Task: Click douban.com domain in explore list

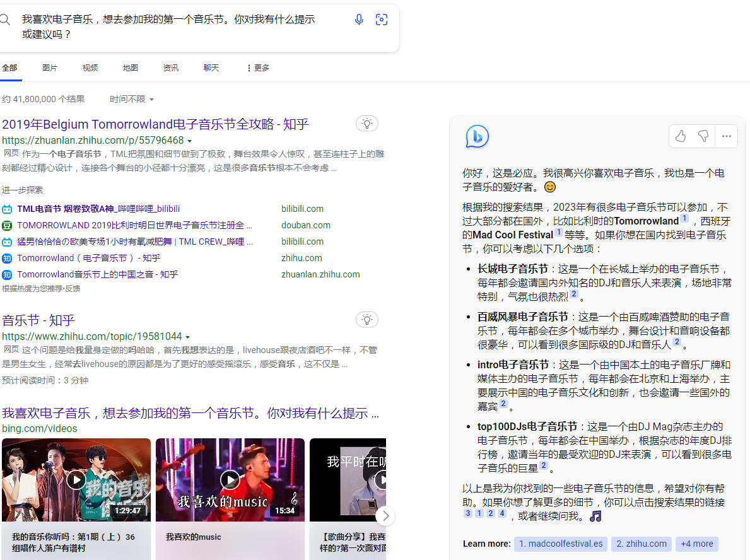Action: [x=306, y=225]
